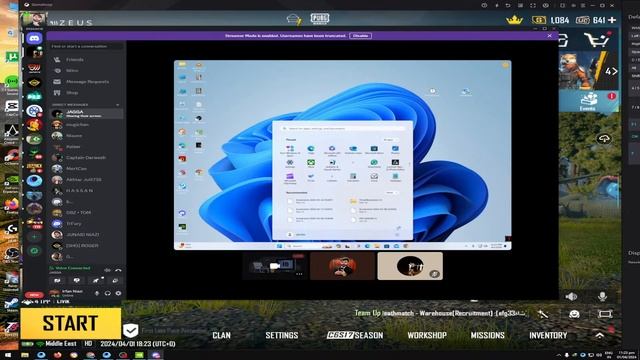This screenshot has height=360, width=640.
Task: Toggle Discord microphone mute in user panel
Action: [97, 293]
